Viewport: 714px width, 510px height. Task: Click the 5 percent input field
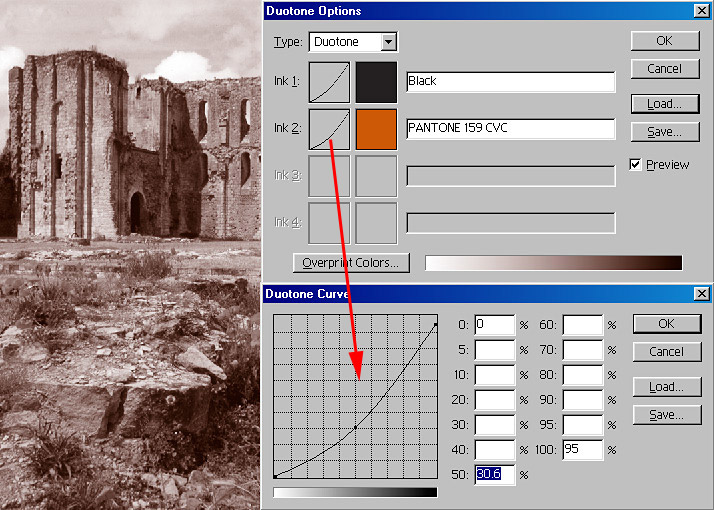[x=495, y=350]
